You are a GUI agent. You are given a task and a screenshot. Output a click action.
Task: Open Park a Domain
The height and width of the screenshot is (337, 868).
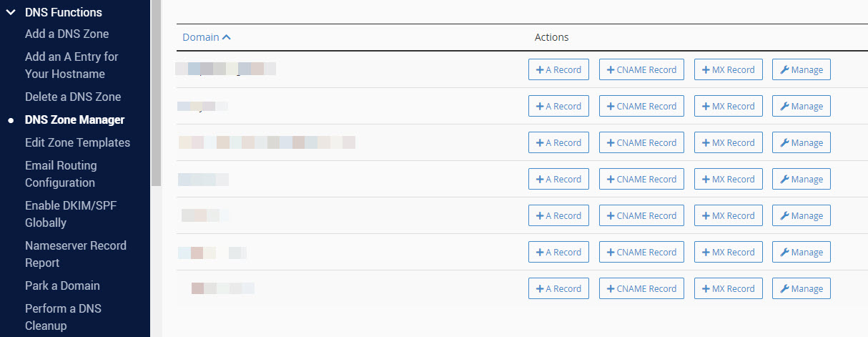coord(62,285)
